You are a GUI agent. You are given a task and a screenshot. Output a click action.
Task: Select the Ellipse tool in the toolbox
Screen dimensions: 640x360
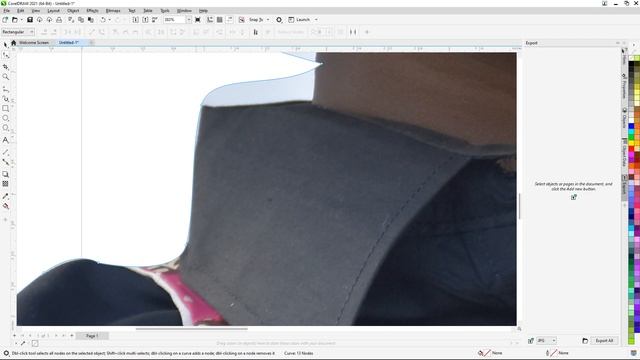tap(5, 118)
